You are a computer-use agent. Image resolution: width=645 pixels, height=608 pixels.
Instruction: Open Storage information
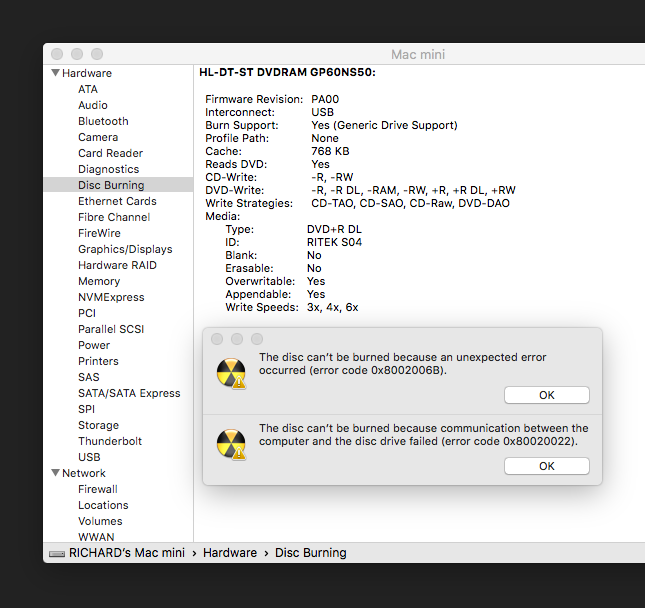point(98,425)
